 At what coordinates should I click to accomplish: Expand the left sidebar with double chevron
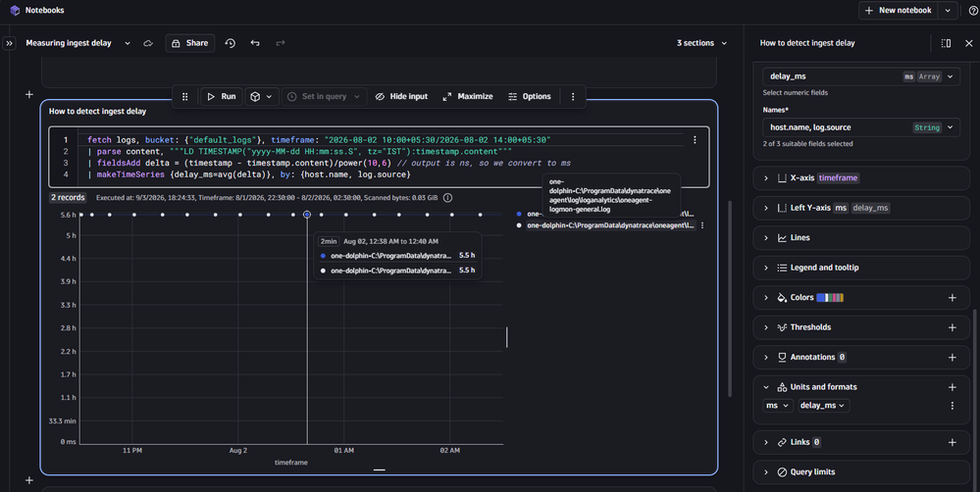pos(10,43)
